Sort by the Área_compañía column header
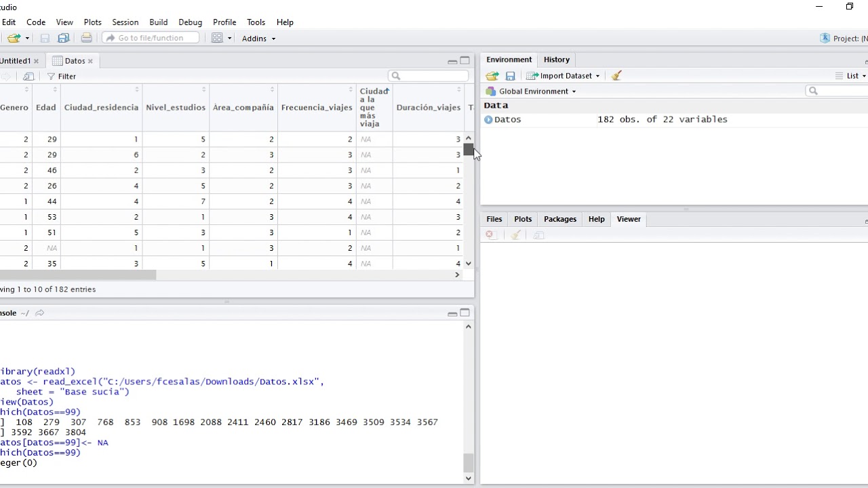 click(243, 107)
